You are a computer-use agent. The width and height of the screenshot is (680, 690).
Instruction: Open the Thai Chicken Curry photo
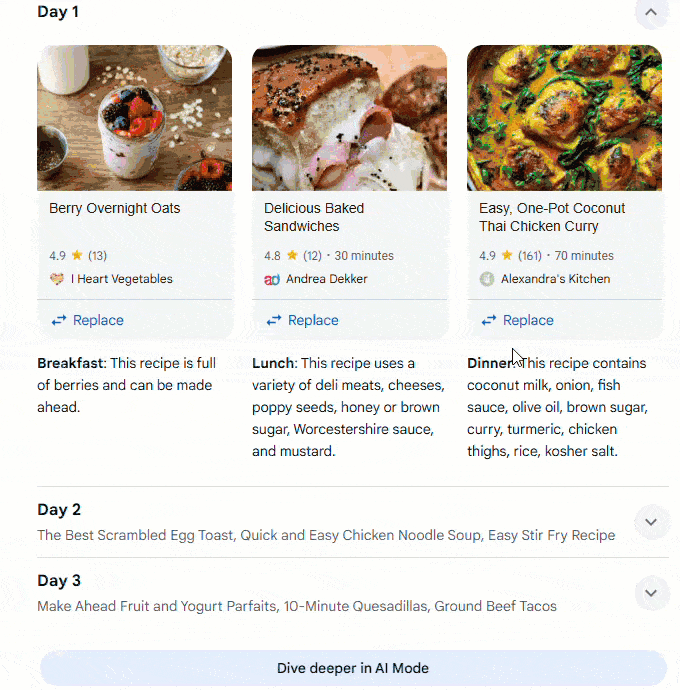tap(564, 118)
